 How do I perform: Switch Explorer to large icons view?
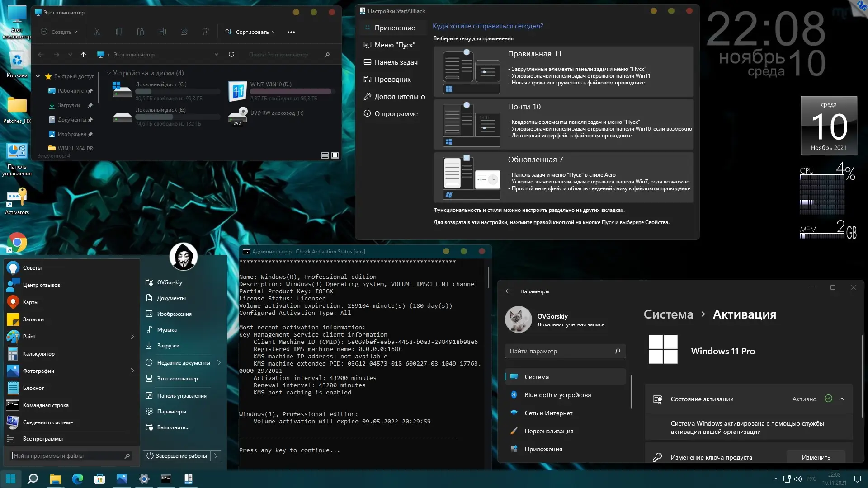tap(335, 155)
